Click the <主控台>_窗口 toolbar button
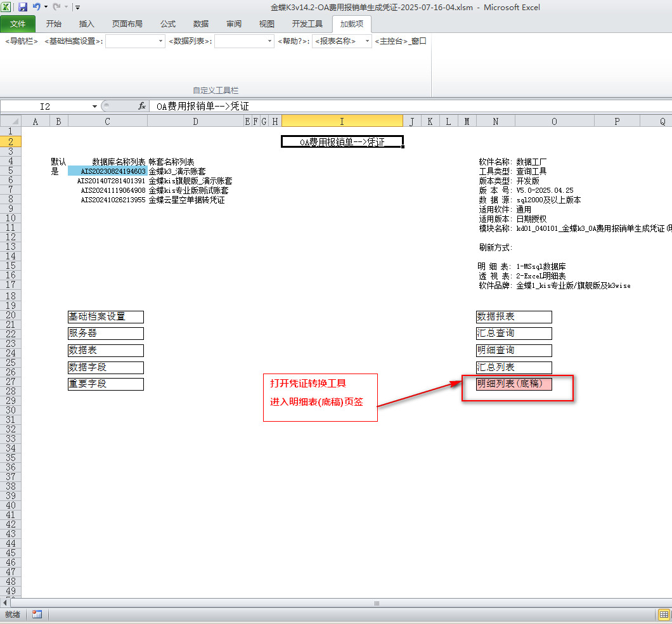 click(x=400, y=41)
